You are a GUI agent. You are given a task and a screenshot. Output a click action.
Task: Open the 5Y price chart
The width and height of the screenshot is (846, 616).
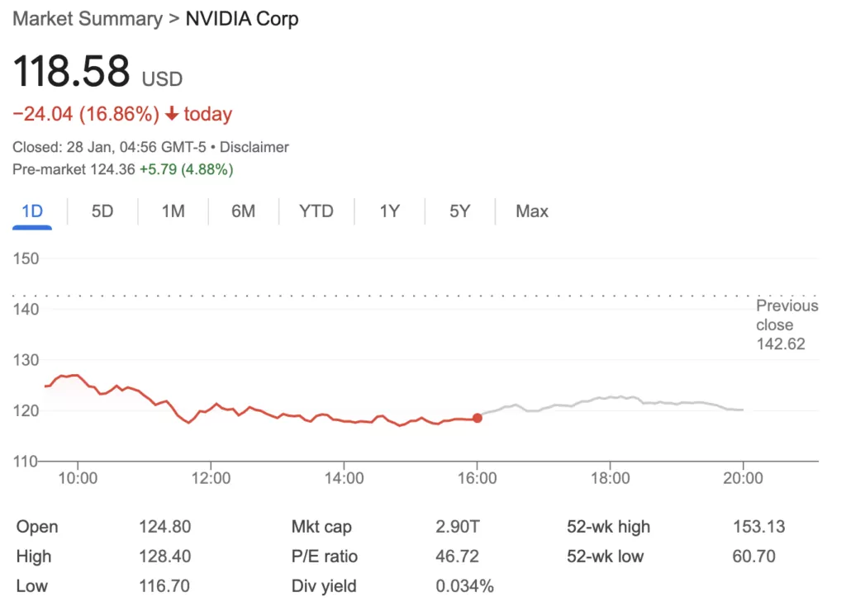tap(459, 211)
